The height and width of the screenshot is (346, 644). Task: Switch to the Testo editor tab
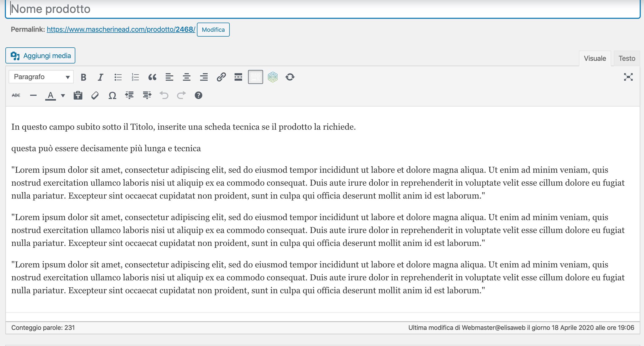coord(627,58)
